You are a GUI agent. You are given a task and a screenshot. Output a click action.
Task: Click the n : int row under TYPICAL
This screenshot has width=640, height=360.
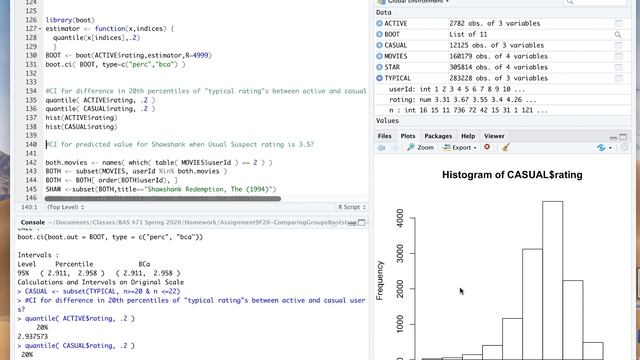pos(502,110)
